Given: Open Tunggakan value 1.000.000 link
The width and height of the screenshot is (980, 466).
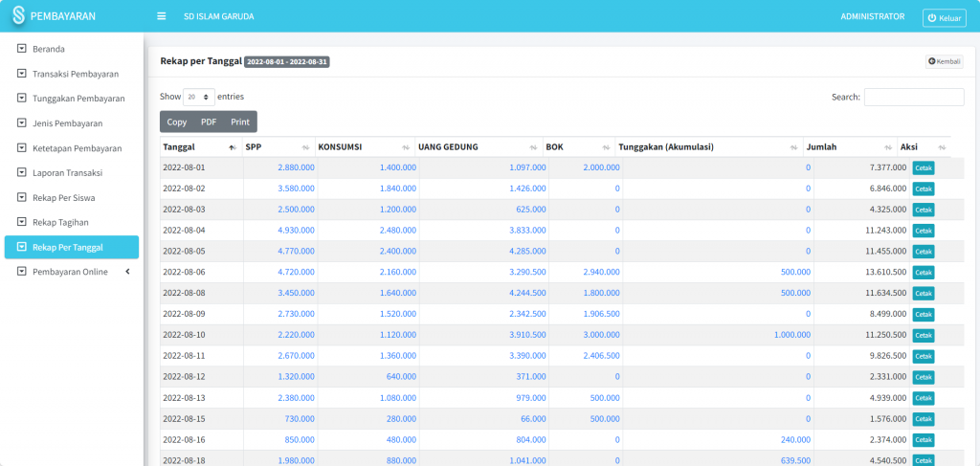Looking at the screenshot, I should (x=791, y=335).
